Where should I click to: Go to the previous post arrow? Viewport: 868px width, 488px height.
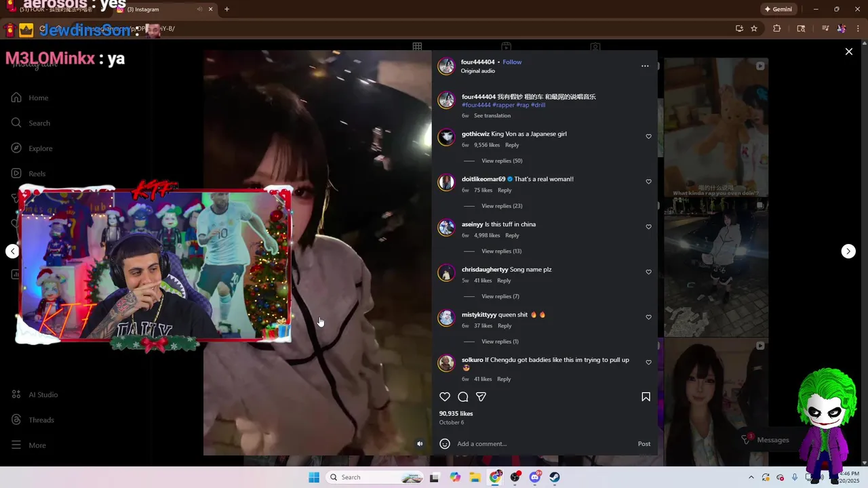[x=12, y=251]
